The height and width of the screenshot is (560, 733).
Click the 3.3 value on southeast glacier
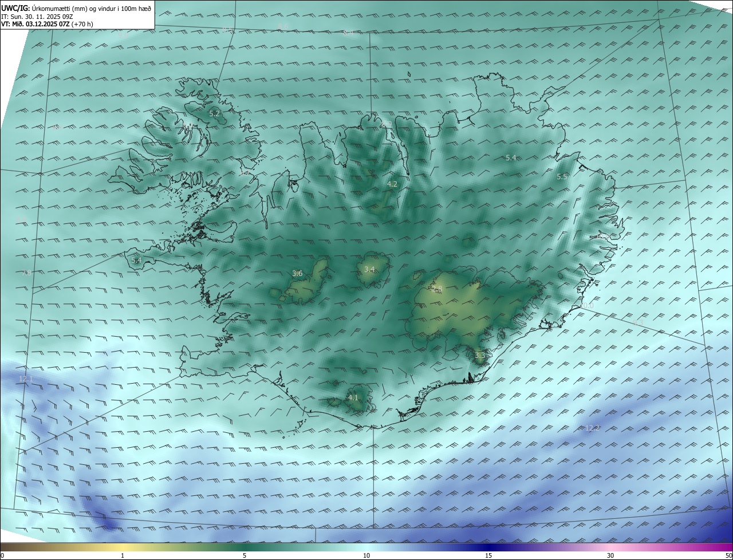click(x=480, y=356)
